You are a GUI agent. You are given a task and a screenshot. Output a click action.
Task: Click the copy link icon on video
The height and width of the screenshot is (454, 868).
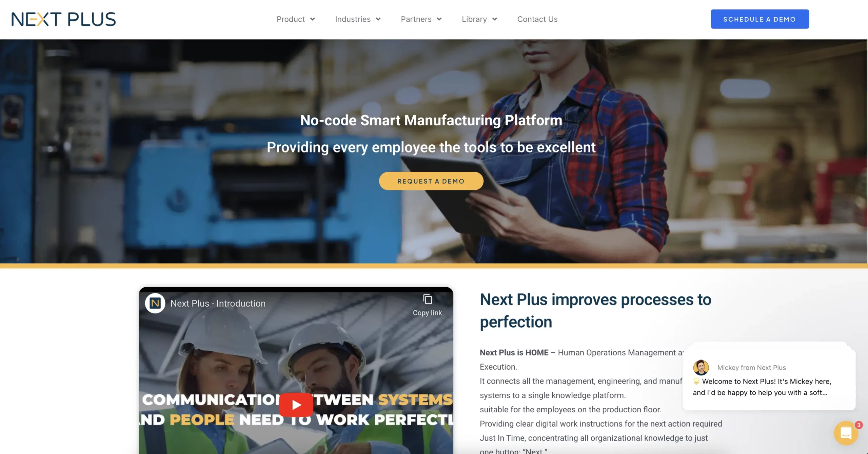(428, 299)
